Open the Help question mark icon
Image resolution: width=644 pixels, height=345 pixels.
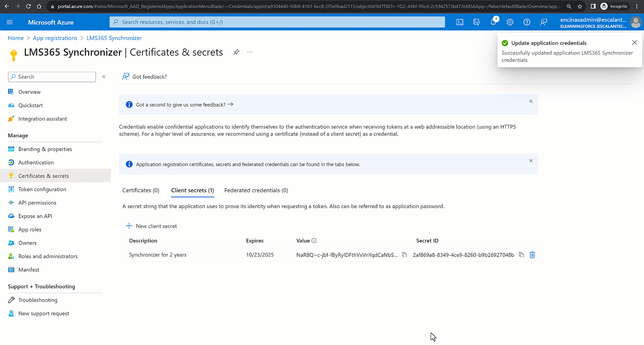527,22
